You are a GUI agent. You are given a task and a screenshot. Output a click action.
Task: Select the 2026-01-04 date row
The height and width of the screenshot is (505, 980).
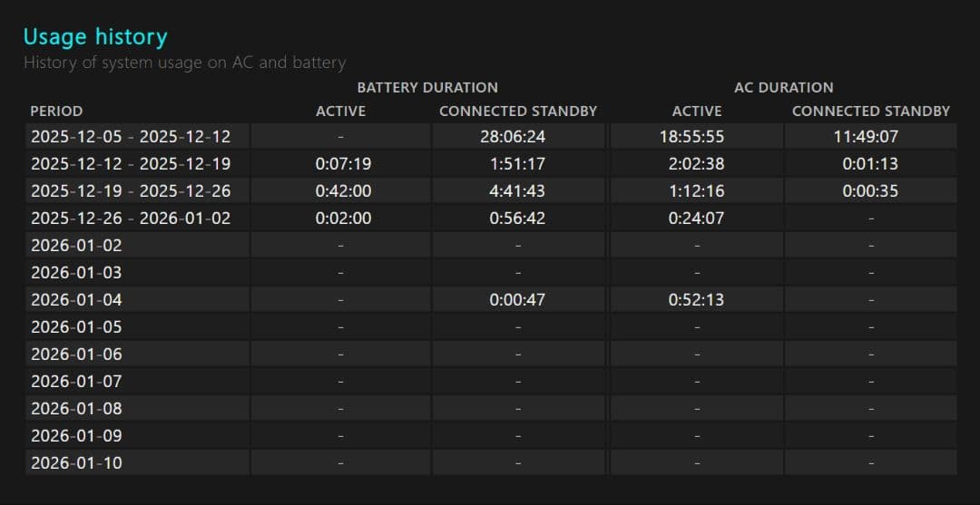[x=76, y=300]
